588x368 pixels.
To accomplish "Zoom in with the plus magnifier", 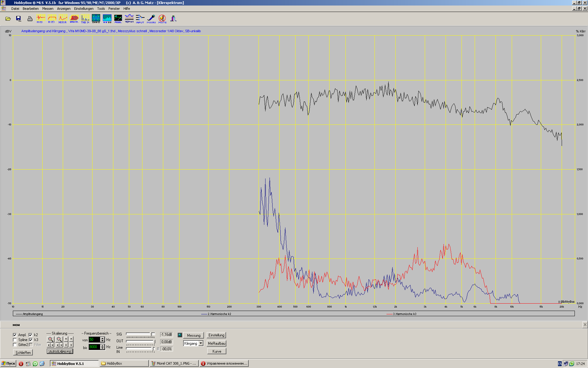I will tap(51, 339).
